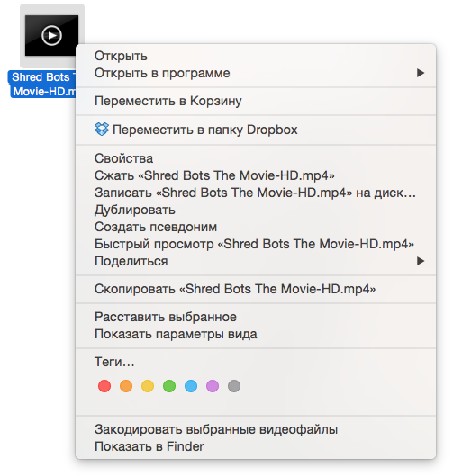Expand the Поделиться submenu arrow
Viewport: 453px width, 476px height.
pyautogui.click(x=421, y=261)
